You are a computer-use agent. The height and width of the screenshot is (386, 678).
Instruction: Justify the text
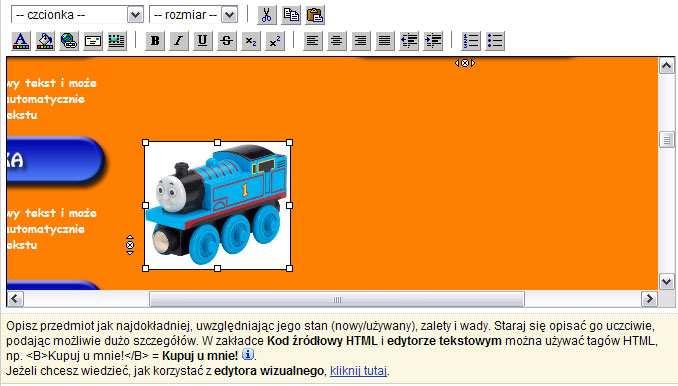(385, 41)
